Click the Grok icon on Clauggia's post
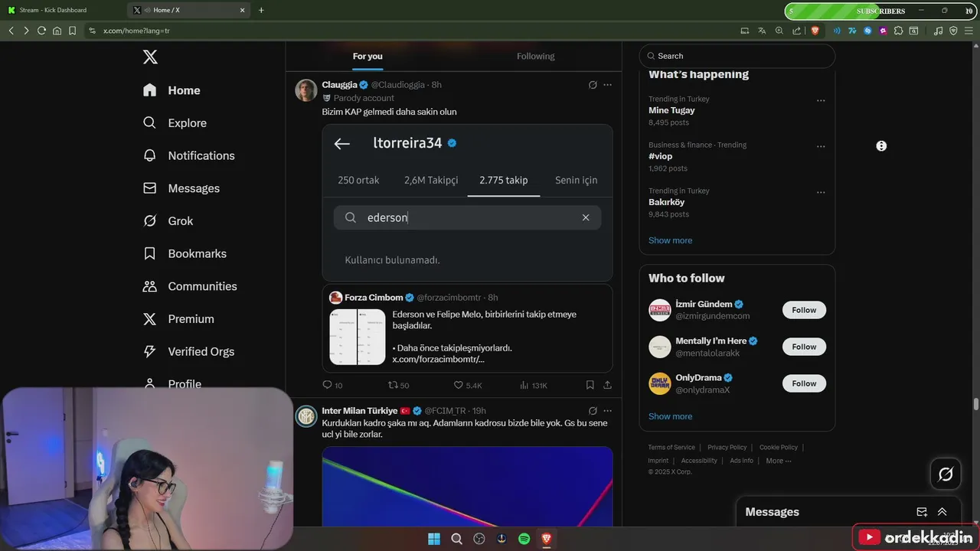 coord(593,85)
